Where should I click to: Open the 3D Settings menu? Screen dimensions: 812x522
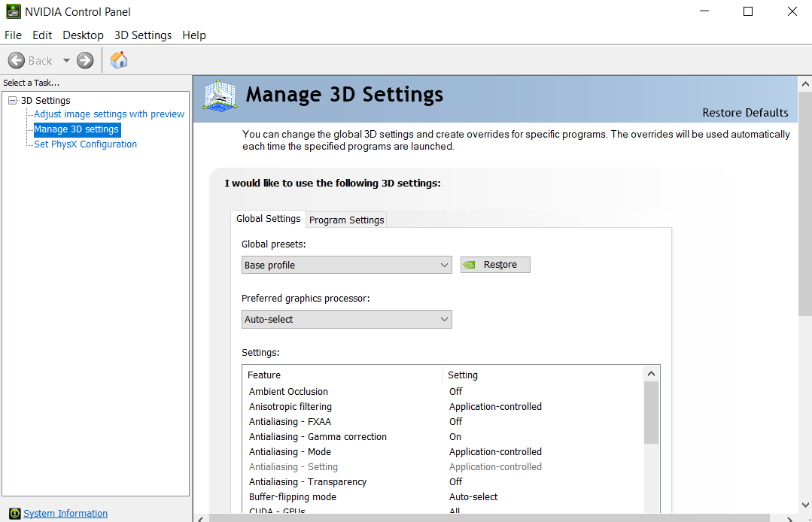pyautogui.click(x=143, y=35)
